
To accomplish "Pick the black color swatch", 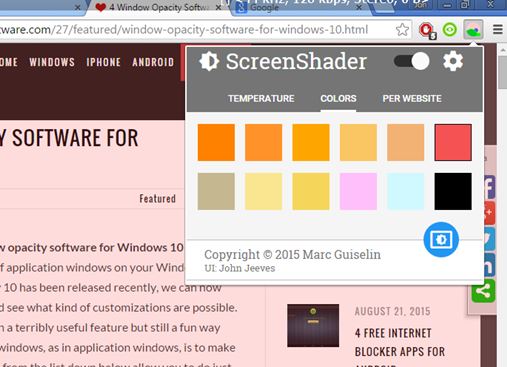I will tap(453, 191).
